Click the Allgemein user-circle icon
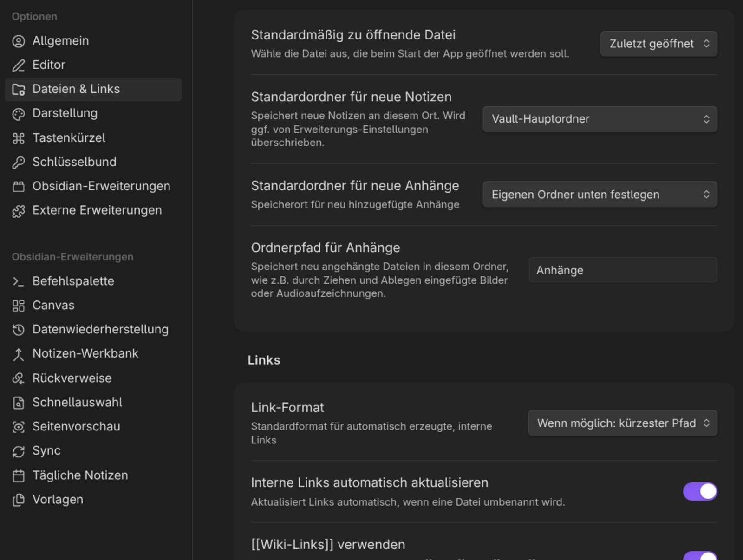This screenshot has width=743, height=560. (18, 41)
